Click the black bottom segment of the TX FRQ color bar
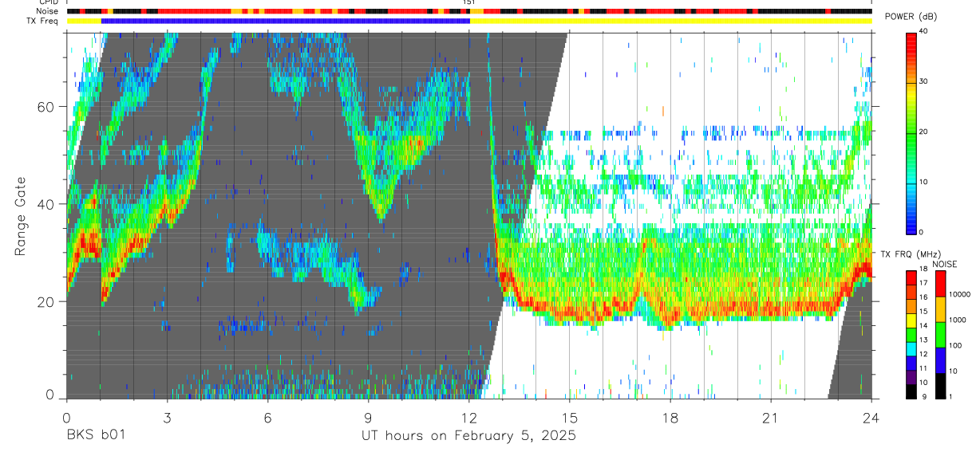 [x=911, y=391]
